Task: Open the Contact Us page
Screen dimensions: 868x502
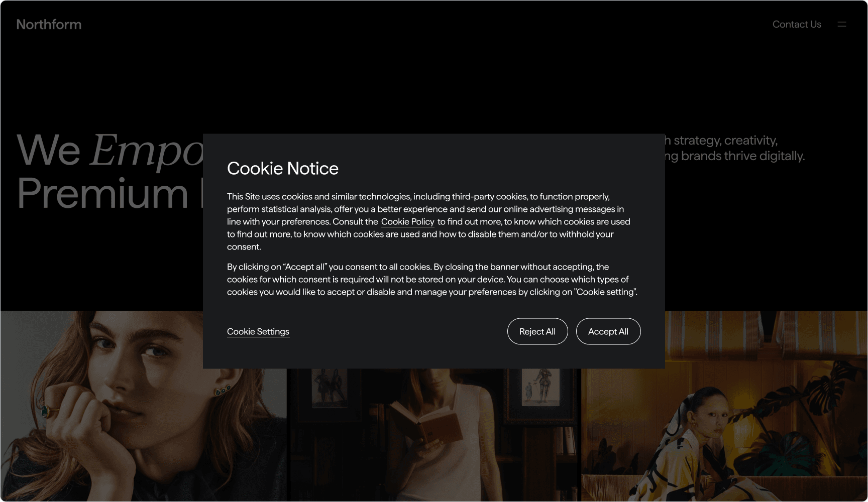Action: [797, 24]
